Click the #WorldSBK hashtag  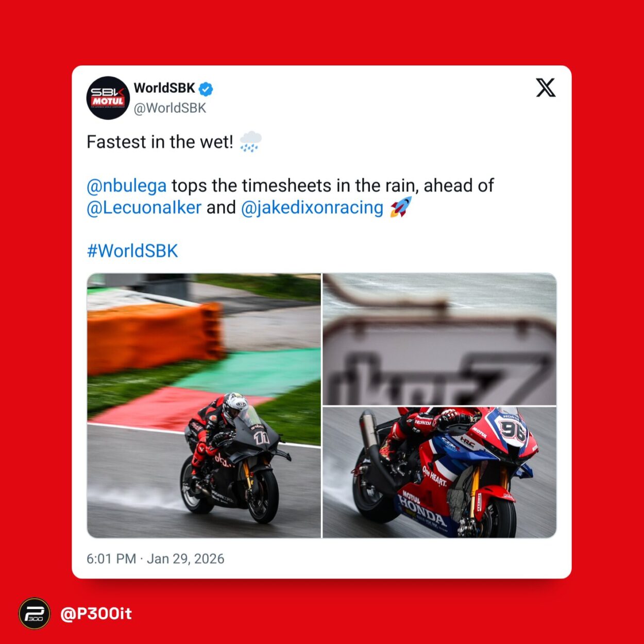click(x=132, y=251)
